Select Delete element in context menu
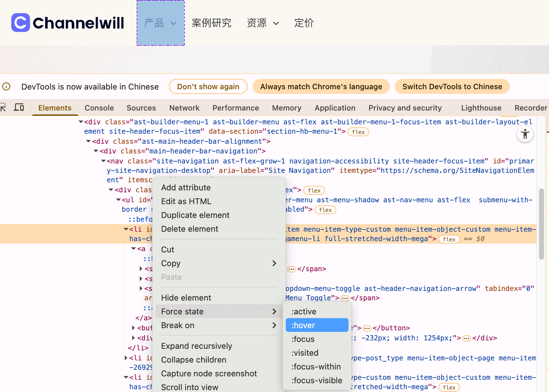The height and width of the screenshot is (392, 549). coord(190,229)
